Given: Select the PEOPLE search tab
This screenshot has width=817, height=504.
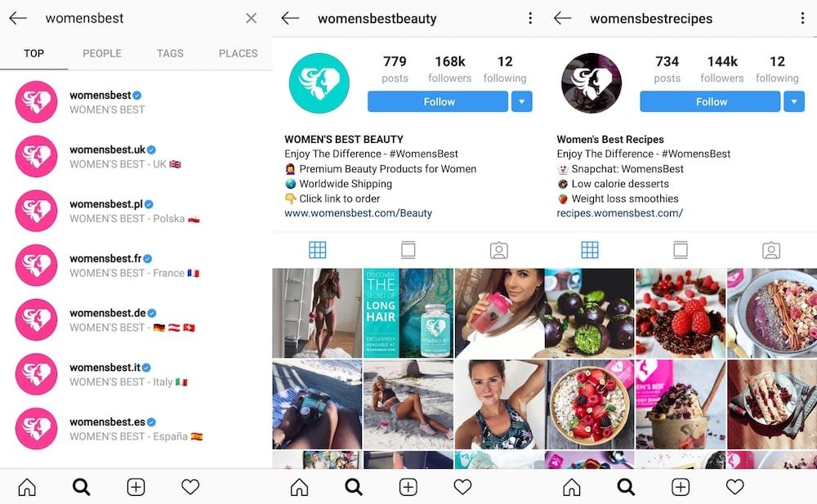Looking at the screenshot, I should click(102, 53).
